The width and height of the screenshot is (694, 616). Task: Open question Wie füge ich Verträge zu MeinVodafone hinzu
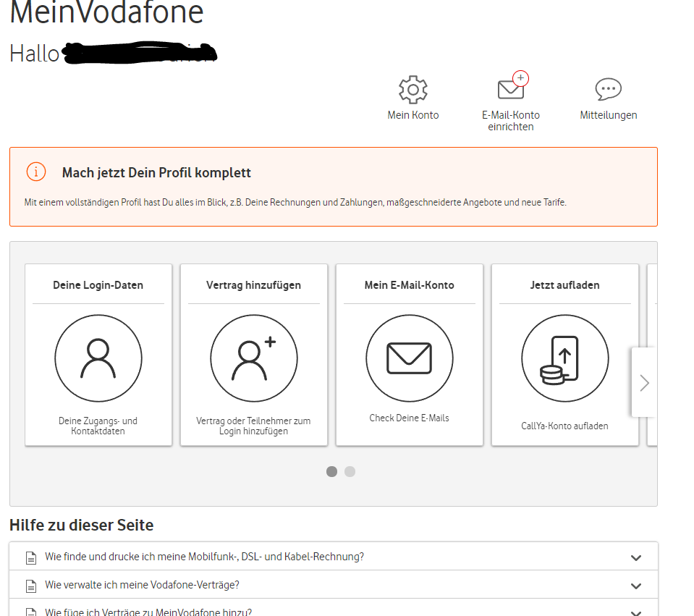(148, 612)
